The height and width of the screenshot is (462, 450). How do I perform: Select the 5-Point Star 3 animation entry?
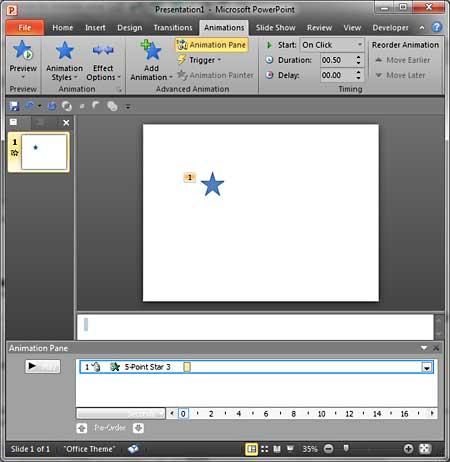coord(256,367)
